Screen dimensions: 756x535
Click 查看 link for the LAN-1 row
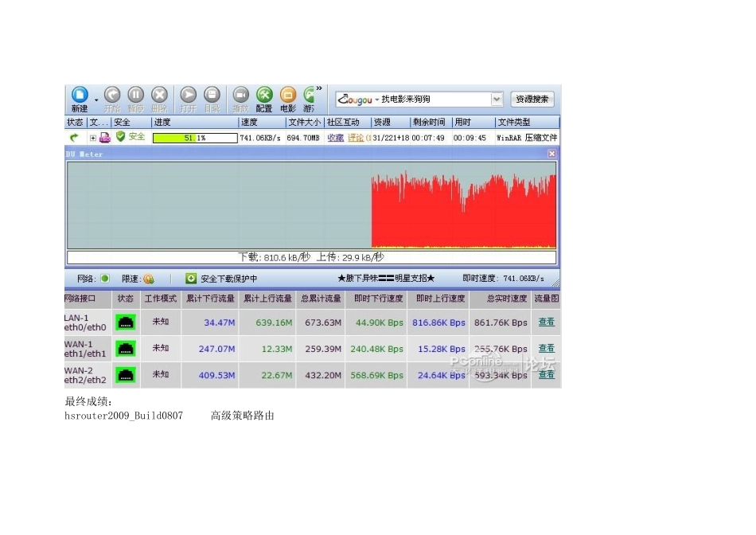[547, 322]
